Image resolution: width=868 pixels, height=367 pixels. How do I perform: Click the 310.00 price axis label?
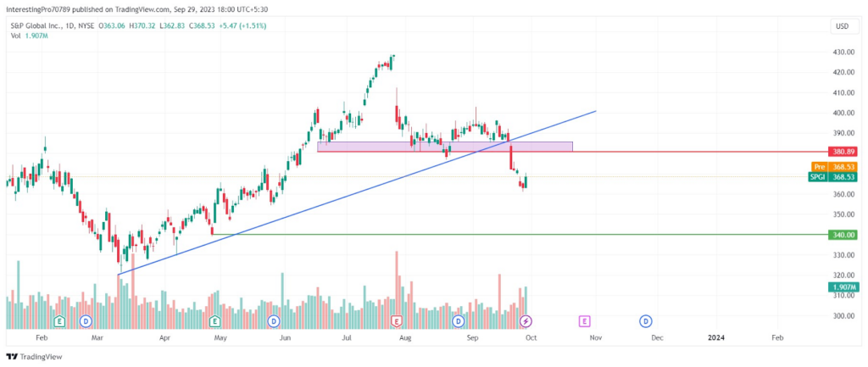tap(842, 296)
